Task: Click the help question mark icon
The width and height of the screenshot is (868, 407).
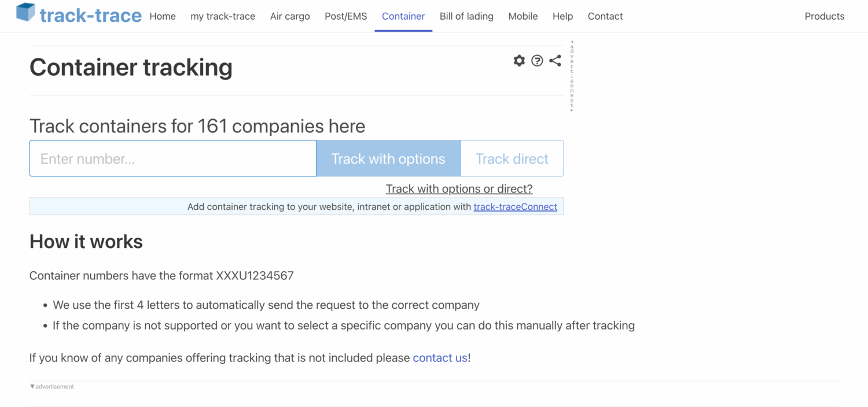Action: pos(537,61)
